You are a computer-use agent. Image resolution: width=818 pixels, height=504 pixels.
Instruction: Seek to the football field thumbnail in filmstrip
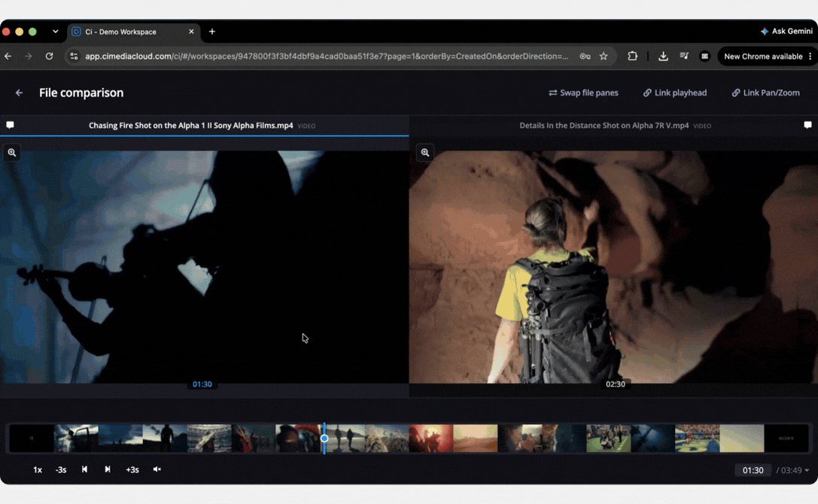608,439
